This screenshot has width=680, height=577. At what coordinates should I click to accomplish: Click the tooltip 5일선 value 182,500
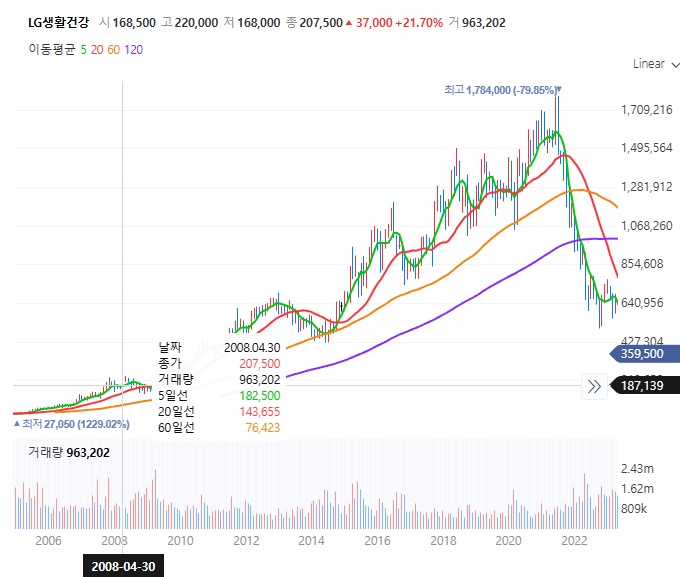pyautogui.click(x=260, y=396)
